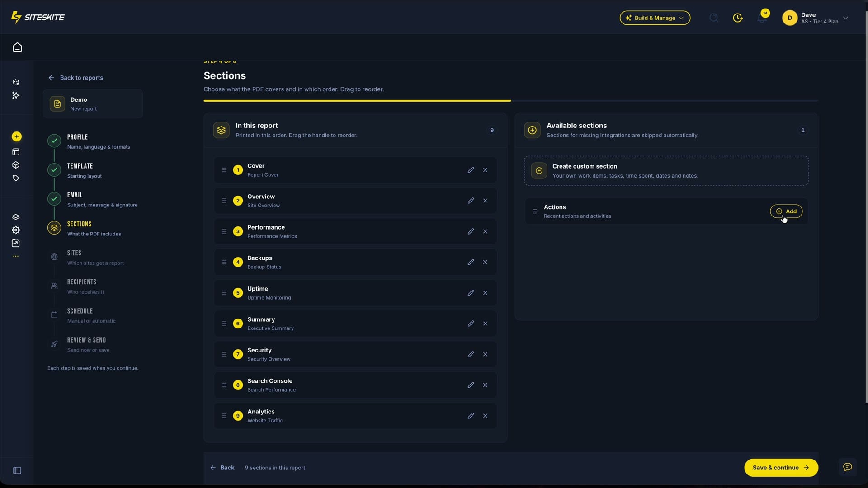This screenshot has width=868, height=488.
Task: Click drag handle of Analytics row
Action: 224,416
